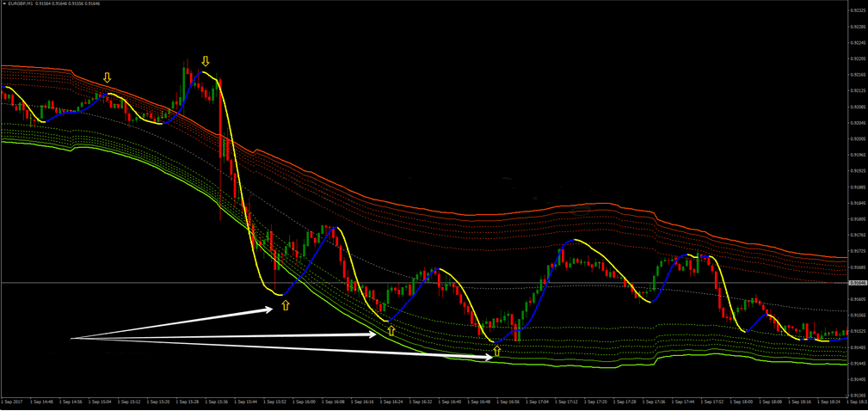Click the point where white arrows originate
868x411 pixels.
[72, 338]
